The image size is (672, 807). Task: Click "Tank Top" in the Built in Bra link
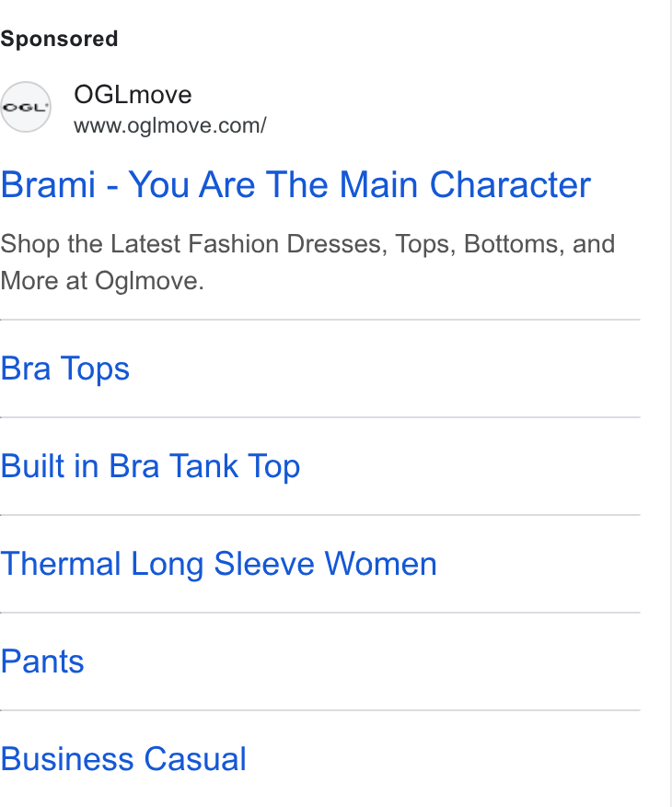(x=235, y=467)
